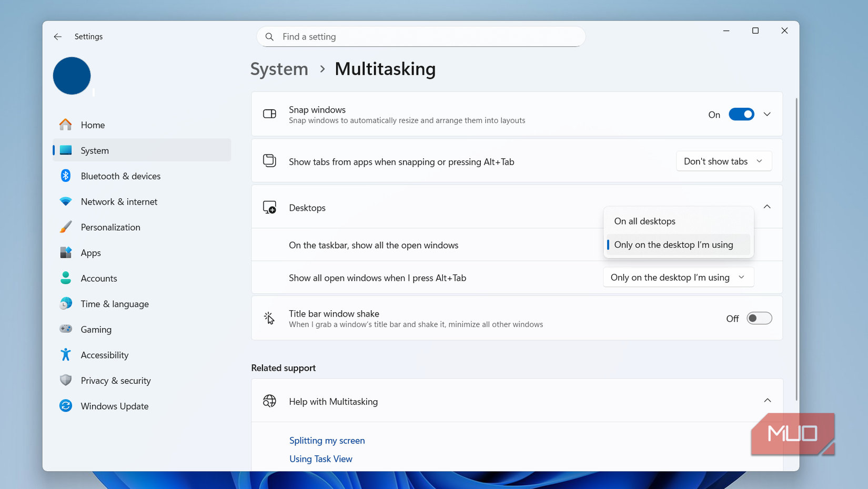The image size is (868, 489).
Task: Click the Personalization paintbrush icon
Action: pos(66,227)
